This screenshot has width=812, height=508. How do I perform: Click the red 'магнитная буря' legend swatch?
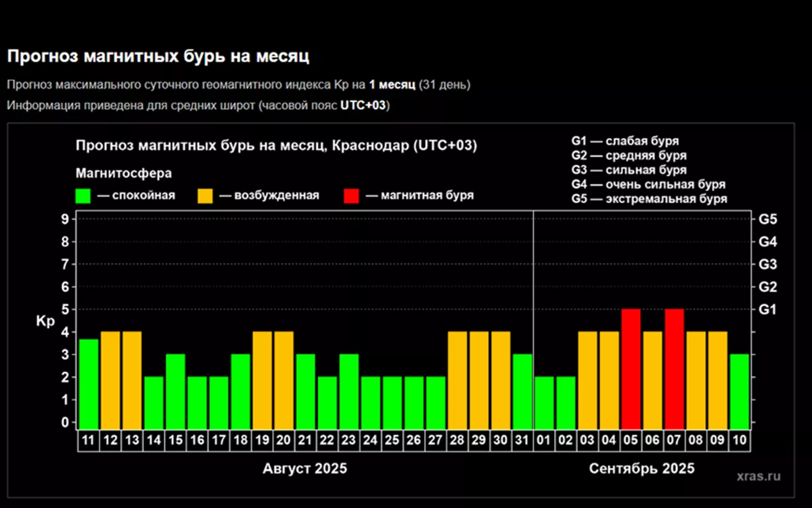tap(351, 196)
